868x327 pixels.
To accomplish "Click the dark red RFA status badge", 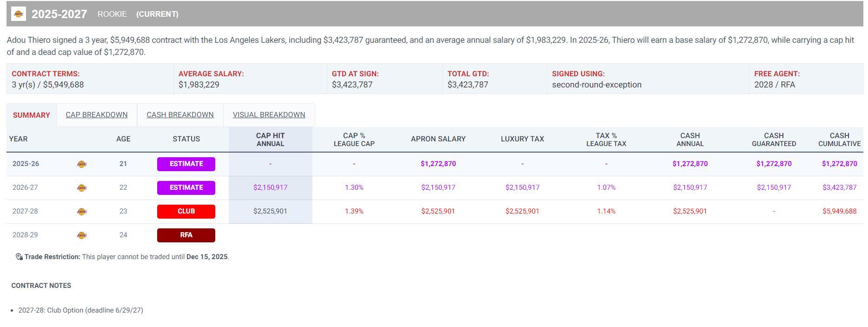I will pos(186,235).
